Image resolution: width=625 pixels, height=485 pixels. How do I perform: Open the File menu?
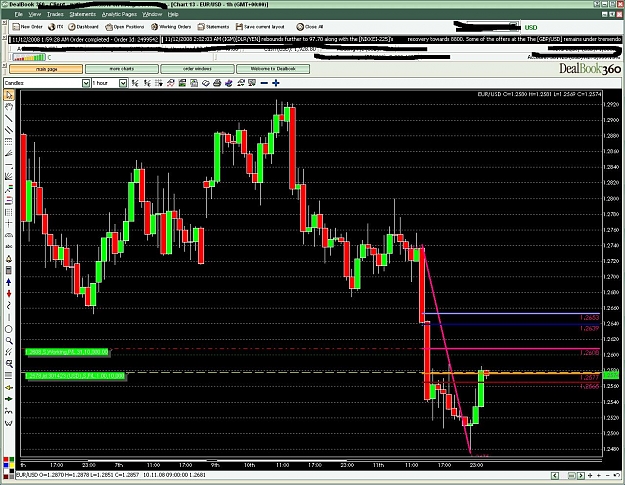pyautogui.click(x=18, y=14)
